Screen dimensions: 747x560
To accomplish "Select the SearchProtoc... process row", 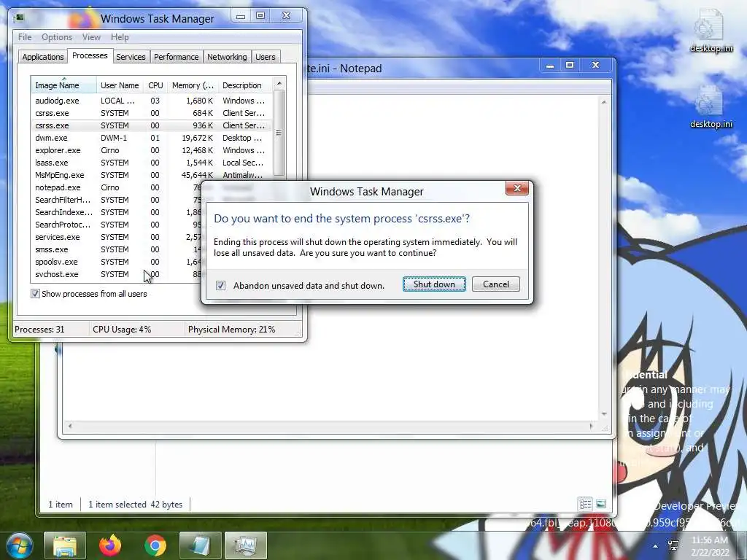I will [x=116, y=225].
